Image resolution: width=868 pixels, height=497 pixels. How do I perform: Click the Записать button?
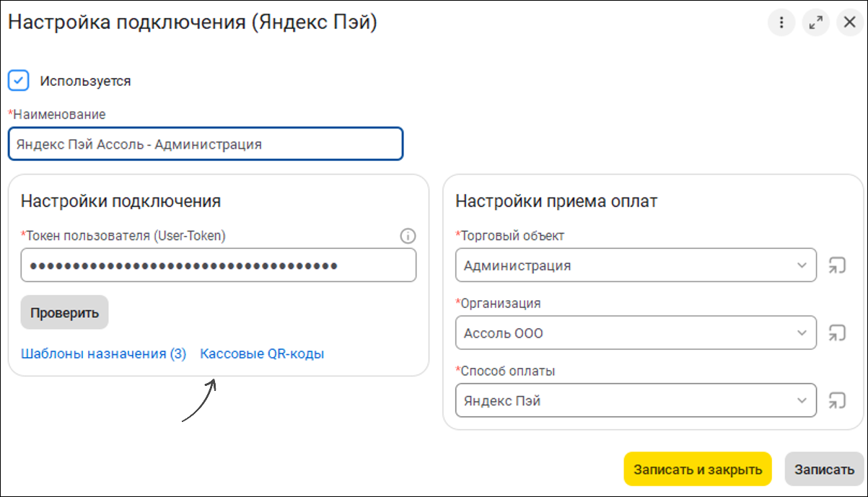[x=824, y=470]
